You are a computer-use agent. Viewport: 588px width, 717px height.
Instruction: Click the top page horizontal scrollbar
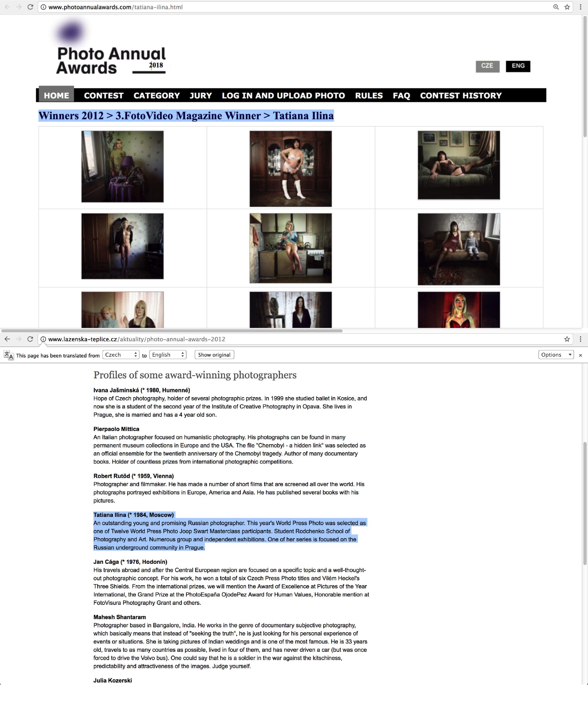[x=172, y=330]
